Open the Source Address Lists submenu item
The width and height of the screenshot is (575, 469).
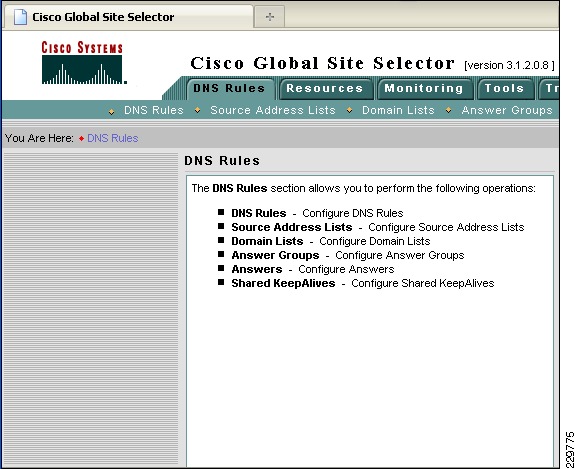(x=273, y=110)
